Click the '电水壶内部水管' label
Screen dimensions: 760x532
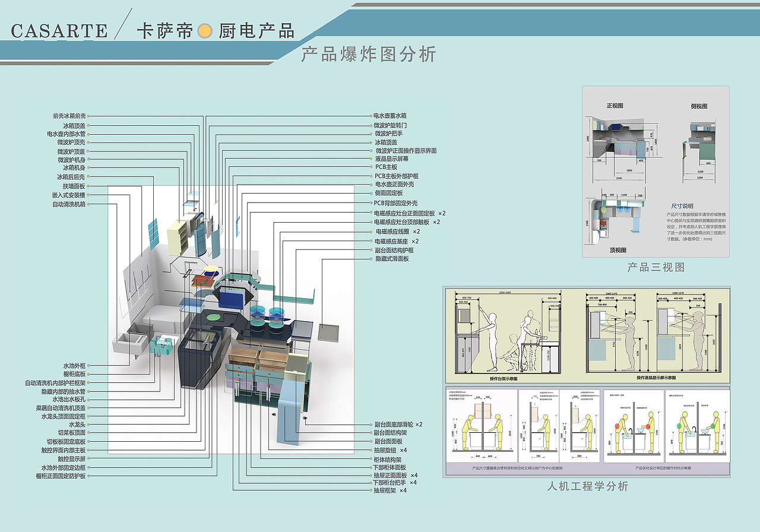pyautogui.click(x=66, y=134)
